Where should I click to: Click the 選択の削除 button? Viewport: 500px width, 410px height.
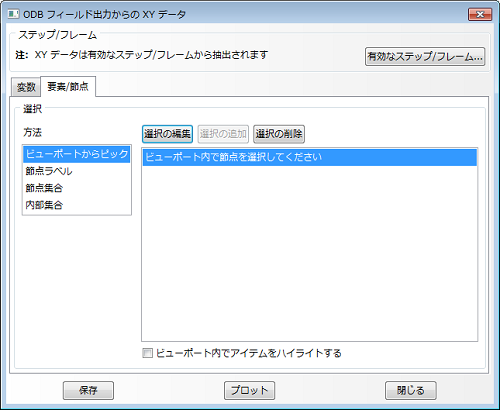coord(279,134)
